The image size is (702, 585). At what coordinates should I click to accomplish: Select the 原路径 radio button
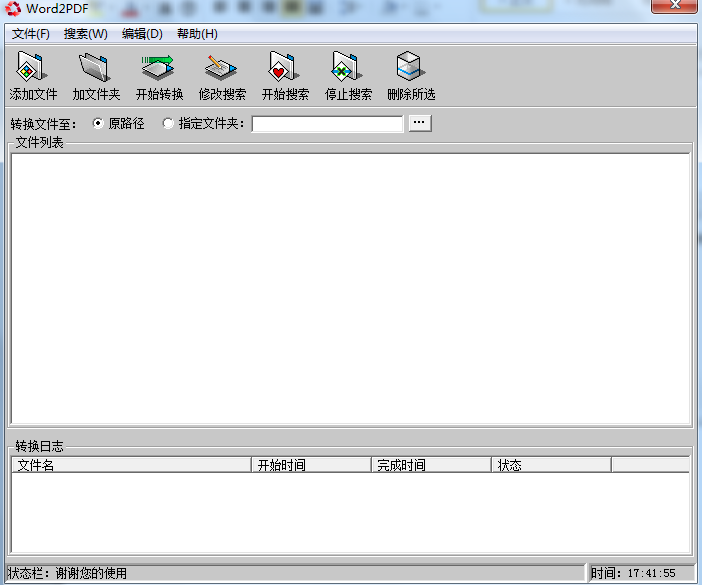click(98, 123)
